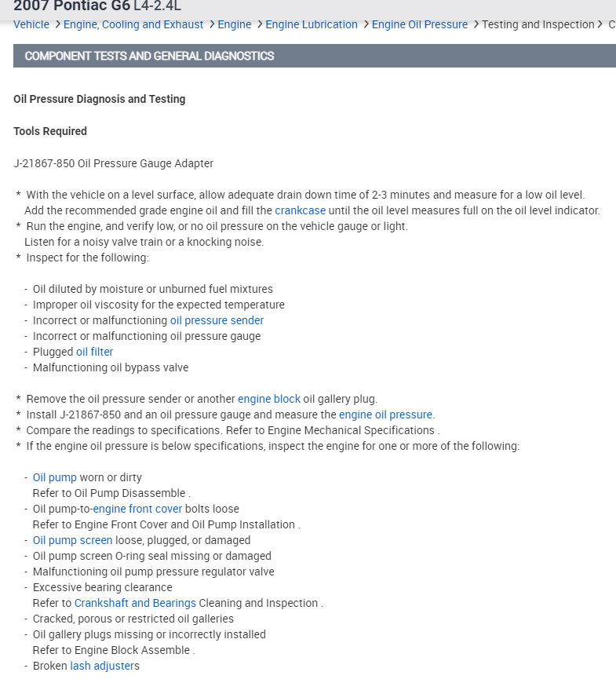616x694 pixels.
Task: Follow the lash adjusters link
Action: (104, 666)
